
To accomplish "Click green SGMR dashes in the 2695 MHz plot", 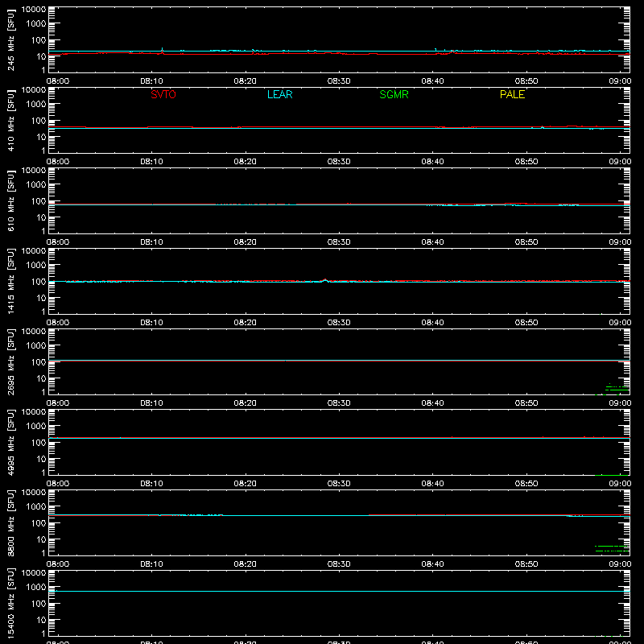I will pos(617,388).
